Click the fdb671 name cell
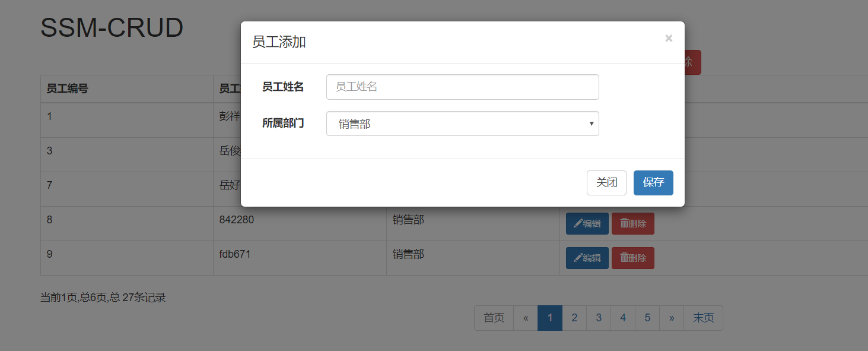 click(x=300, y=258)
